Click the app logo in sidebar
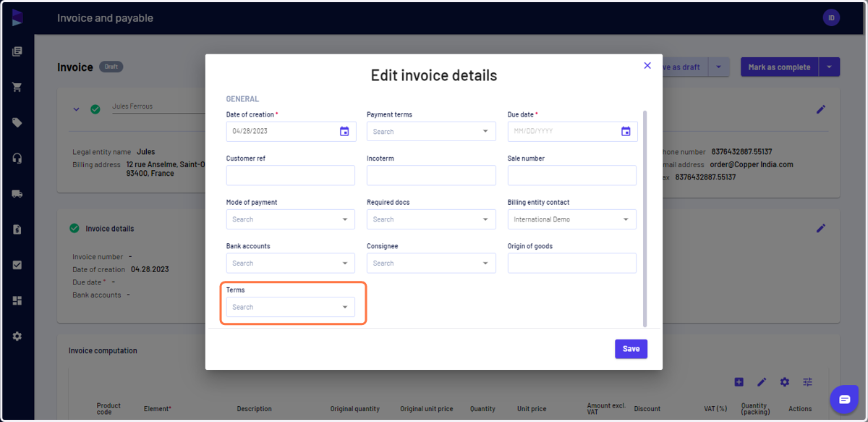The width and height of the screenshot is (868, 422). pyautogui.click(x=17, y=17)
